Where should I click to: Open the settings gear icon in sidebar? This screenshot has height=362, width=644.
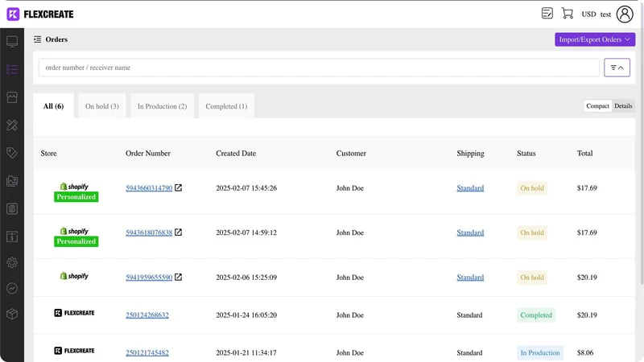tap(12, 263)
